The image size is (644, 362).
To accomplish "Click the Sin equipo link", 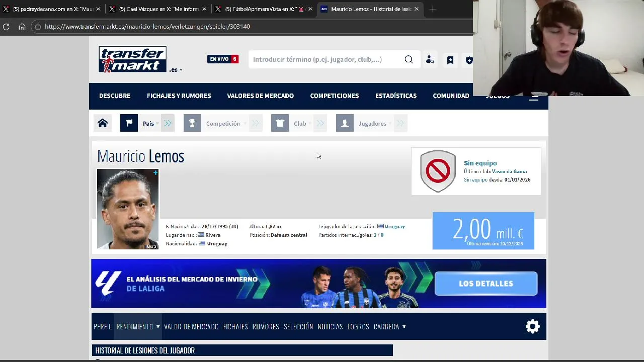I will tap(480, 163).
